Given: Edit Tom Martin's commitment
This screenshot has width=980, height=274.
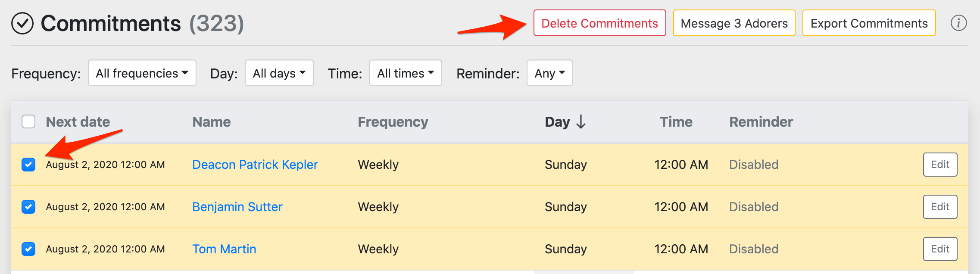Looking at the screenshot, I should click(x=940, y=249).
